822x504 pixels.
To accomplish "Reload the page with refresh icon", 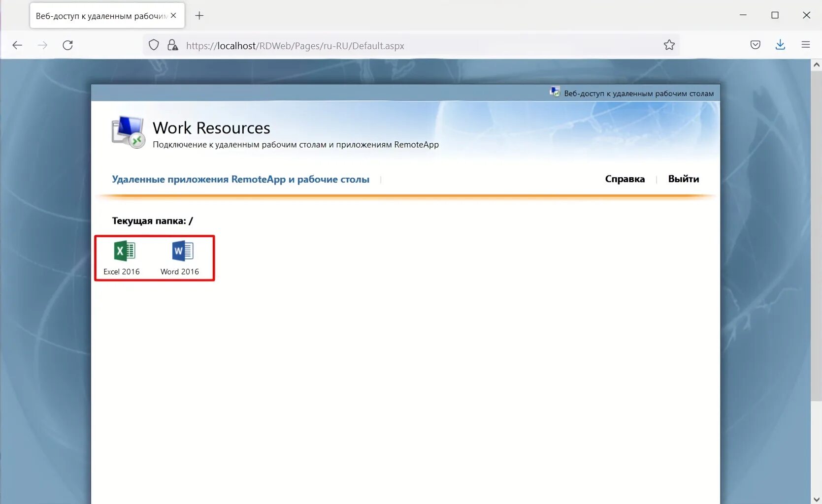I will 68,45.
